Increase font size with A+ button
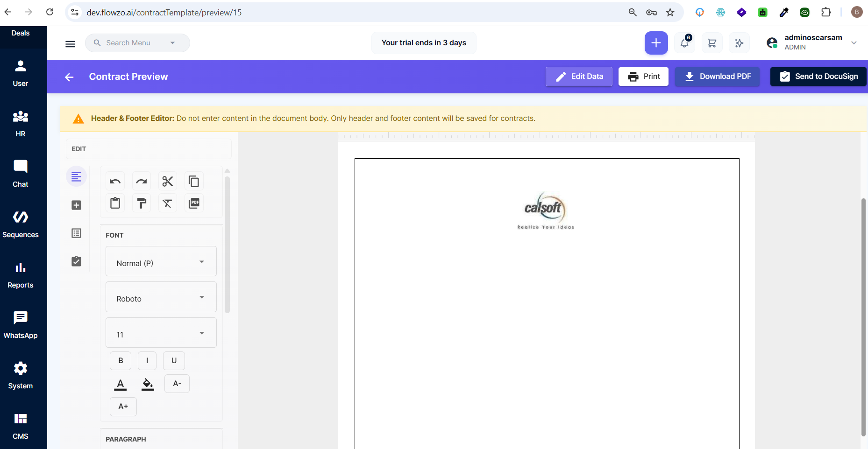868x449 pixels. pyautogui.click(x=123, y=407)
